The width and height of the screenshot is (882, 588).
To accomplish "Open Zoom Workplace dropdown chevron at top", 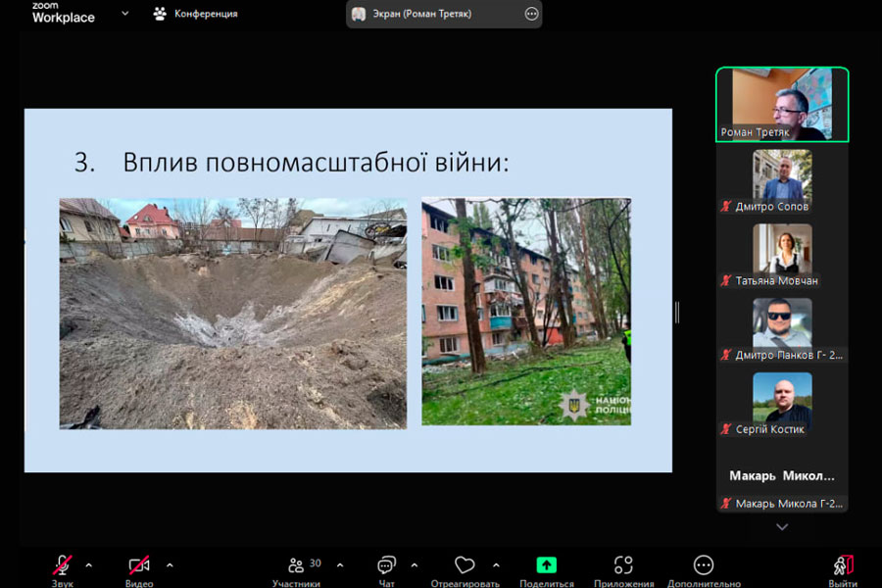I will [124, 14].
